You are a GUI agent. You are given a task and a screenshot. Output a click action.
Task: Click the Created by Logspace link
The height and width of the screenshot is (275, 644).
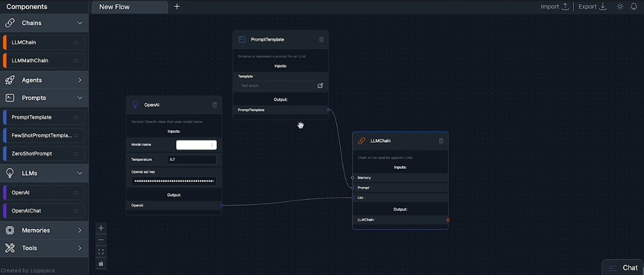coord(27,271)
